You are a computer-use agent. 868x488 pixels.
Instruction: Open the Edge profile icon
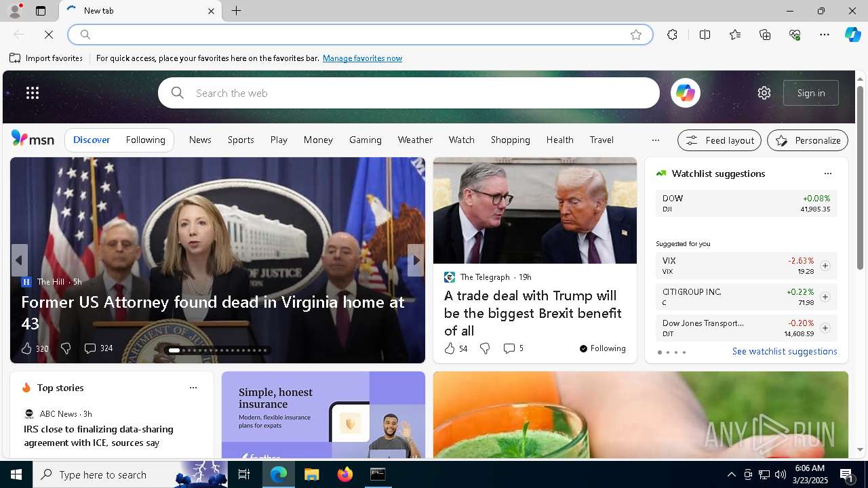(14, 11)
